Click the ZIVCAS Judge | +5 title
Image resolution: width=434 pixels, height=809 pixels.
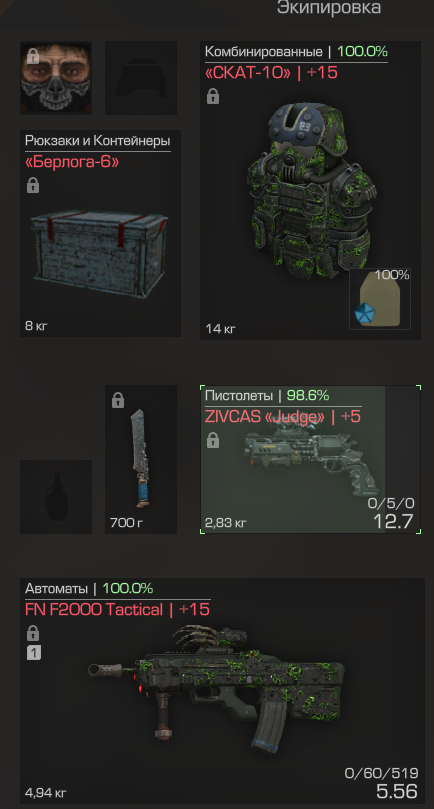pyautogui.click(x=283, y=416)
